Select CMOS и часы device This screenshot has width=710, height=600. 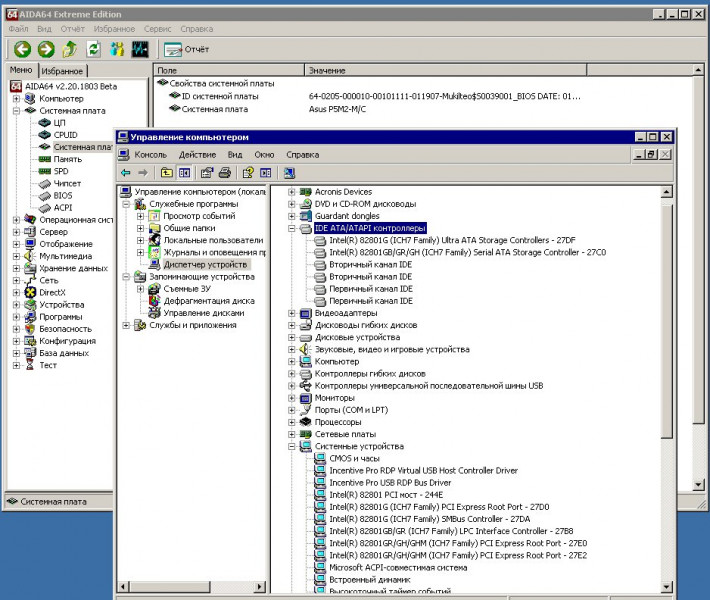(x=355, y=459)
